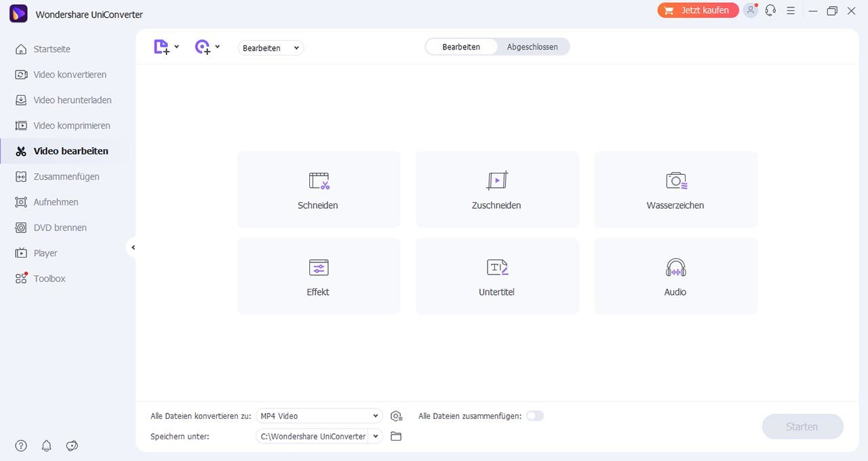Open the headset support icon
This screenshot has height=461, width=868.
[x=770, y=11]
